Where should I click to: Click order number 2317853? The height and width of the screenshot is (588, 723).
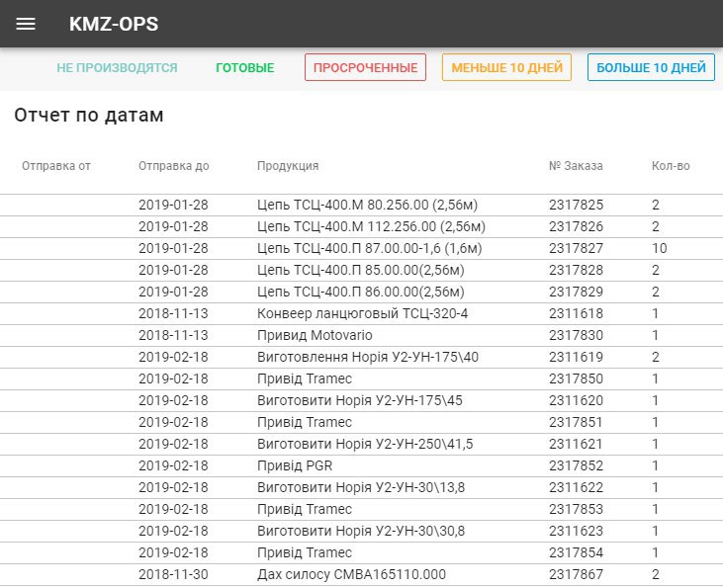[x=576, y=509]
